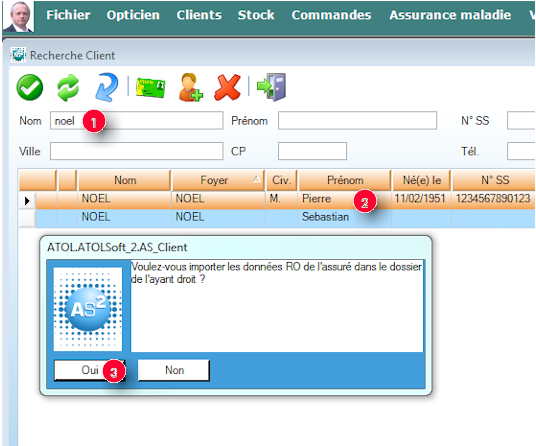Click the red X delete icon
Viewport: 536px width, 446px height.
[227, 87]
